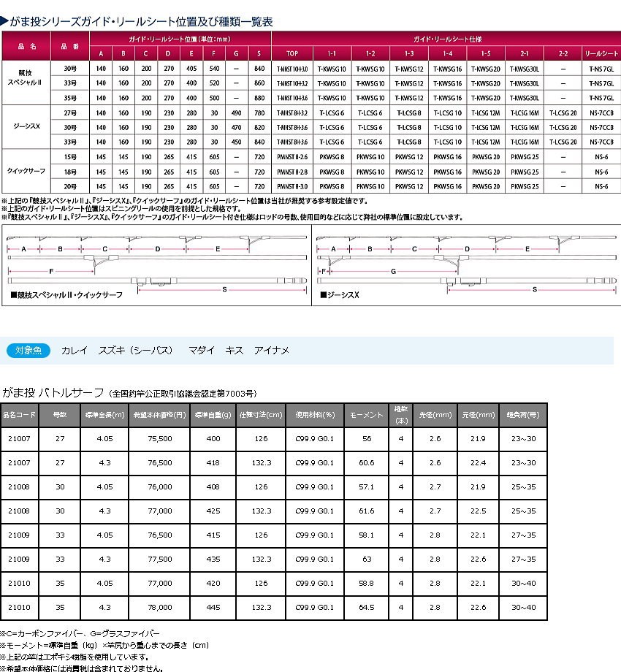The height and width of the screenshot is (672, 621).
Task: Click the 希望本体価格(円) column header
Action: tap(160, 415)
